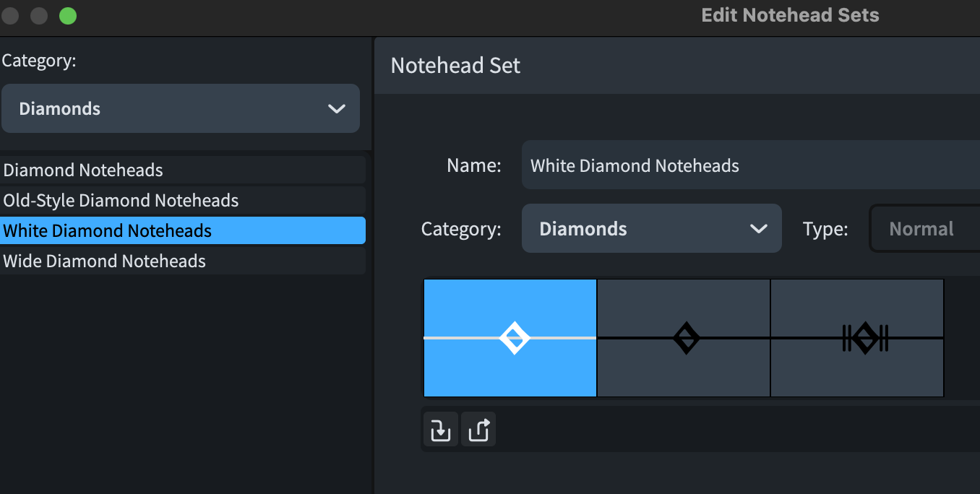The height and width of the screenshot is (494, 980).
Task: Select the highlighted white diamond notehead cell
Action: click(x=510, y=338)
